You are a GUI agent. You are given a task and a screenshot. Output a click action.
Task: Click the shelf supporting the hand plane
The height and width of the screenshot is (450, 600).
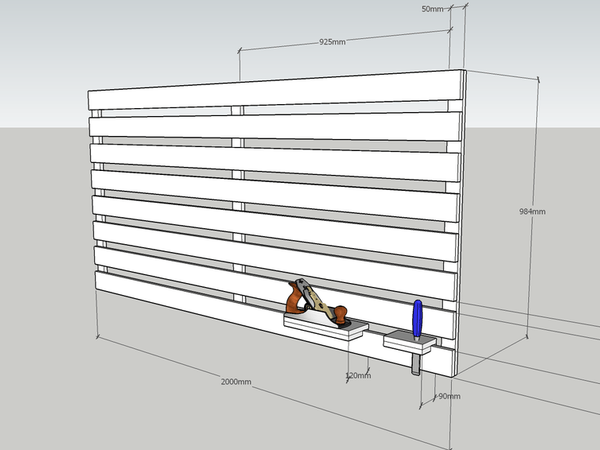pyautogui.click(x=322, y=328)
